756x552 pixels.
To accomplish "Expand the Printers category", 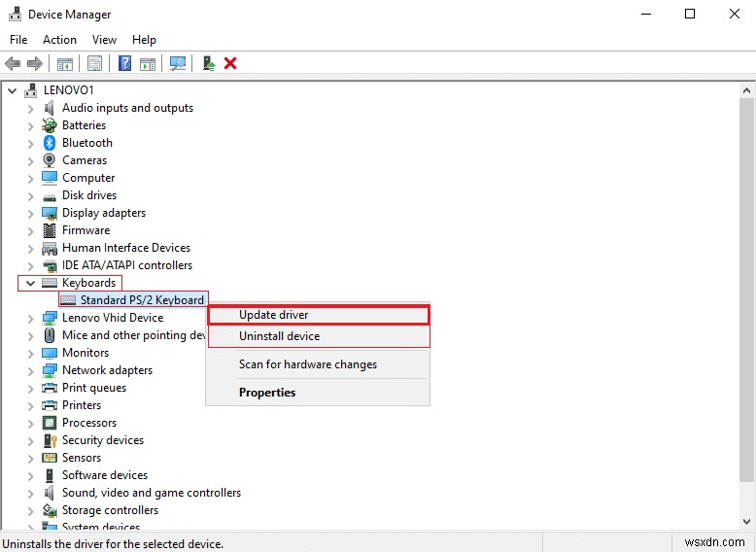I will click(x=31, y=406).
